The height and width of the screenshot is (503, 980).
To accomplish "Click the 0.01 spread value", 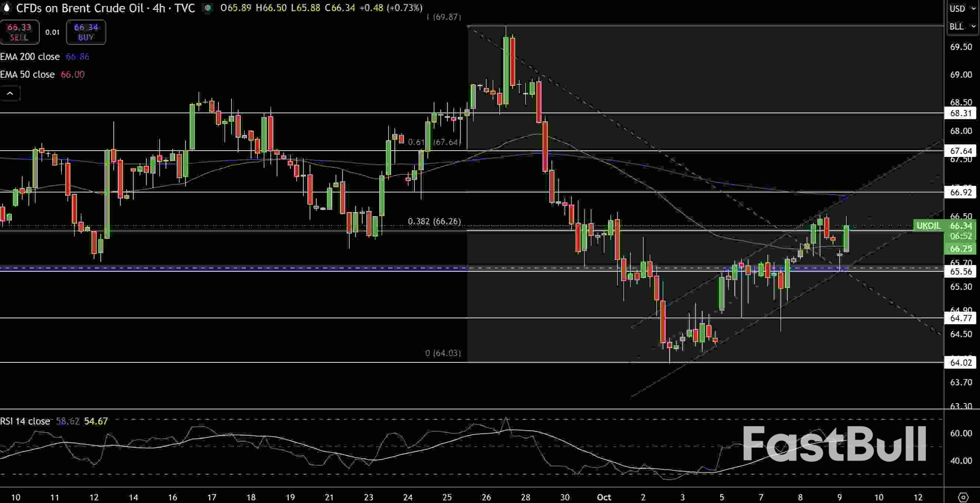I will point(53,32).
